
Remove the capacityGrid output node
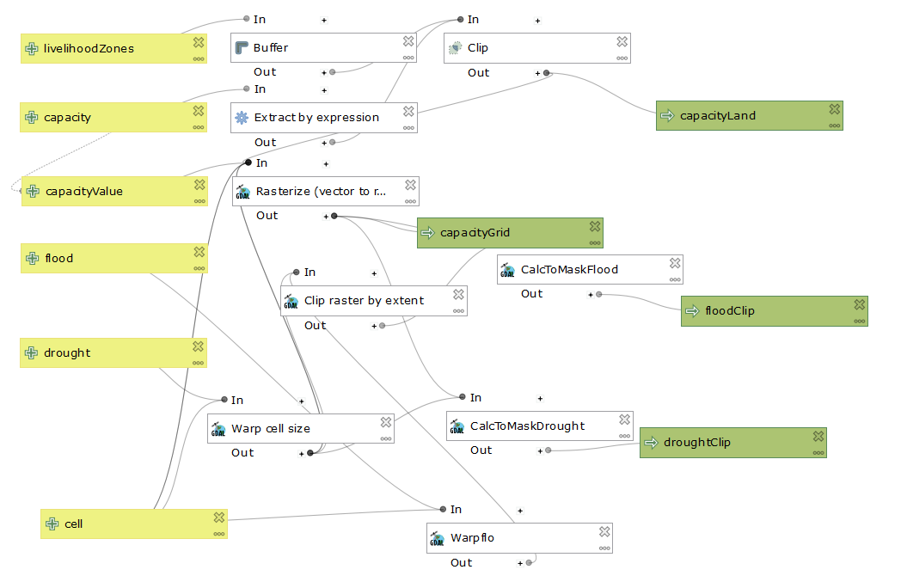[x=595, y=226]
